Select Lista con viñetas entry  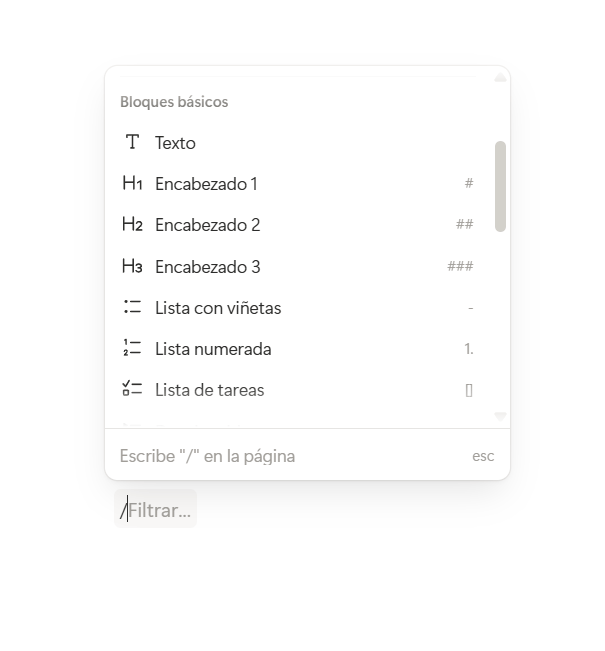[x=218, y=308]
